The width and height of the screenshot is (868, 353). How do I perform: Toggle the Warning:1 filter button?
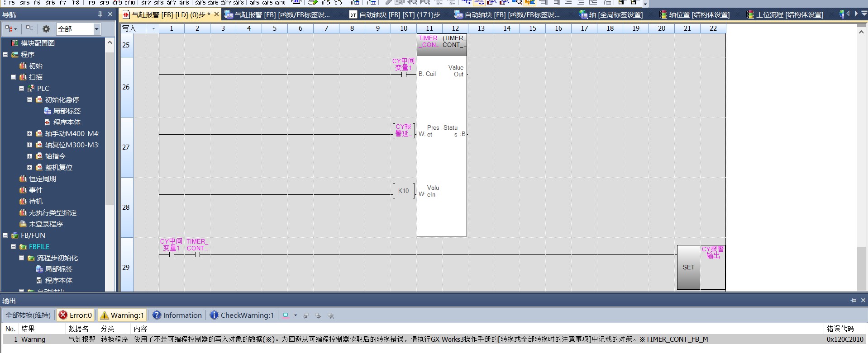(x=122, y=315)
